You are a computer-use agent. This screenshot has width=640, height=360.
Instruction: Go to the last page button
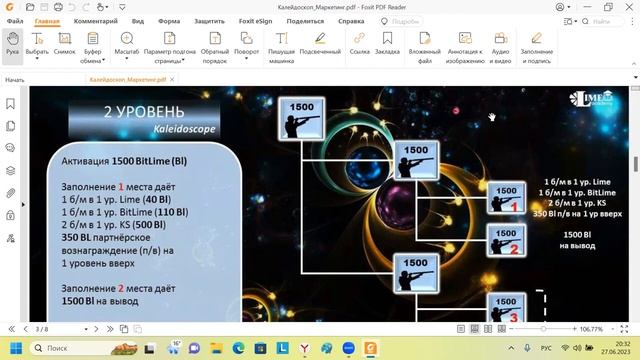click(110, 329)
